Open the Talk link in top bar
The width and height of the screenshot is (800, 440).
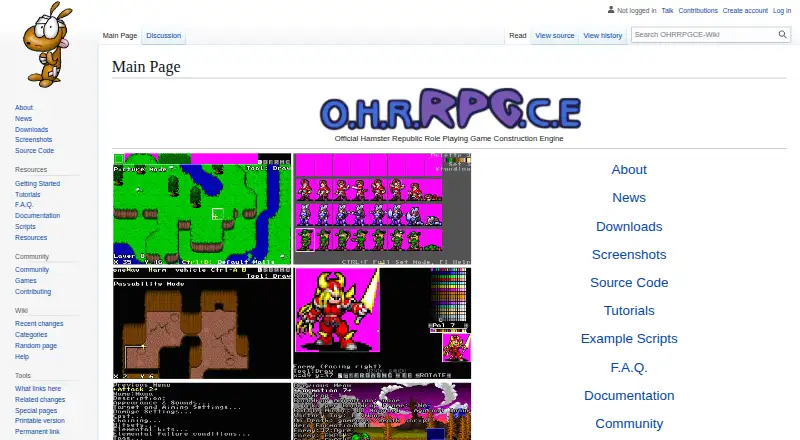tap(667, 10)
